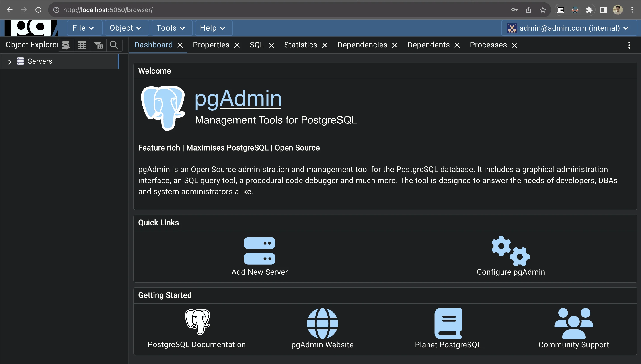
Task: Expand the Servers tree node
Action: tap(10, 62)
